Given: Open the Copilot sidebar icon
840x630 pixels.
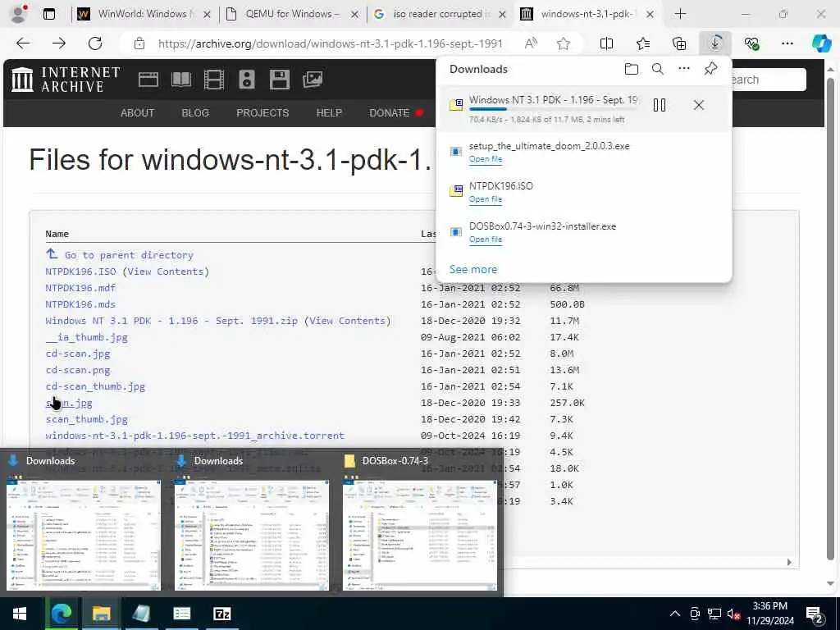Looking at the screenshot, I should (x=821, y=43).
